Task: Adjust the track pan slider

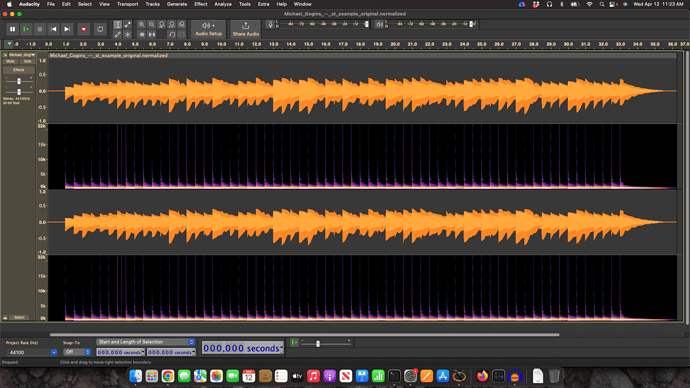Action: [x=19, y=92]
